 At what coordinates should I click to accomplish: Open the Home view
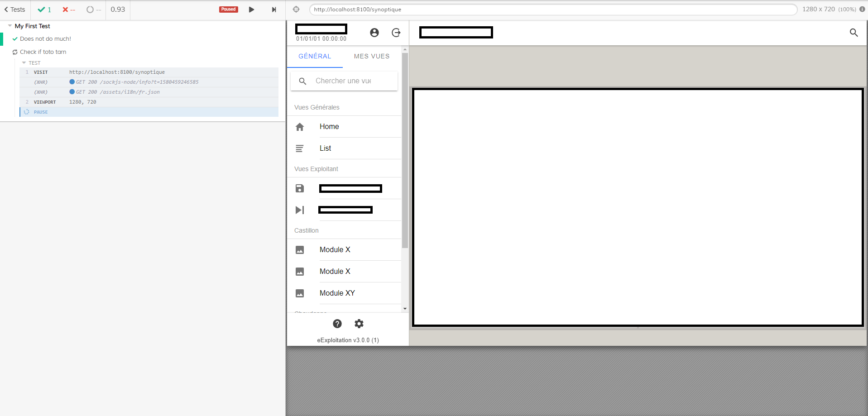point(344,127)
